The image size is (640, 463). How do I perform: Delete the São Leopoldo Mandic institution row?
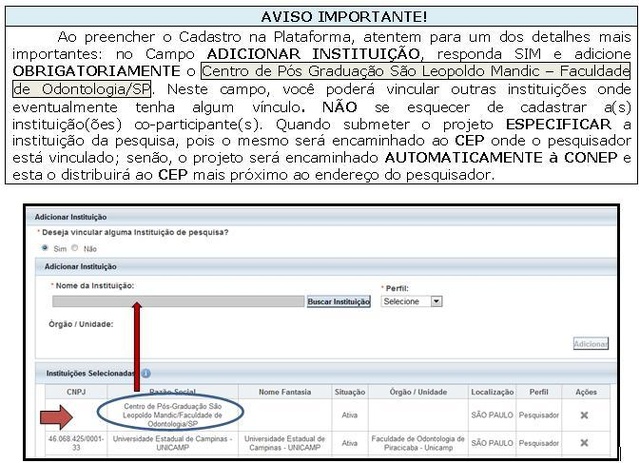[x=583, y=415]
